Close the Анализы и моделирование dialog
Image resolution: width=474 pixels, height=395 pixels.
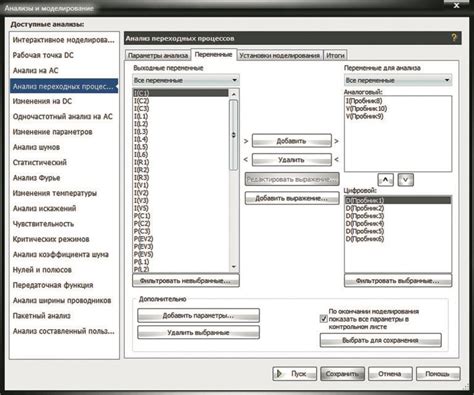pyautogui.click(x=457, y=5)
